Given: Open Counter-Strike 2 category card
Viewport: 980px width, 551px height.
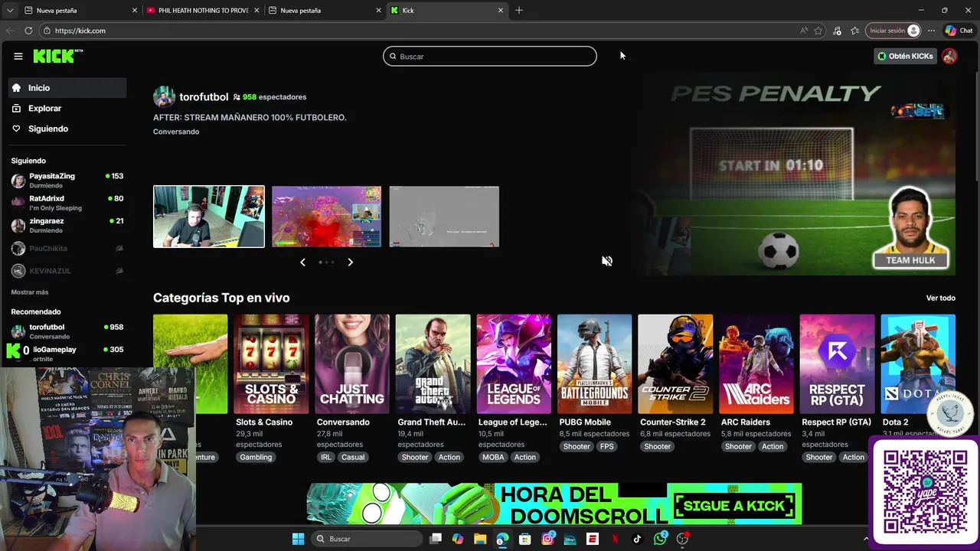Looking at the screenshot, I should click(x=675, y=364).
